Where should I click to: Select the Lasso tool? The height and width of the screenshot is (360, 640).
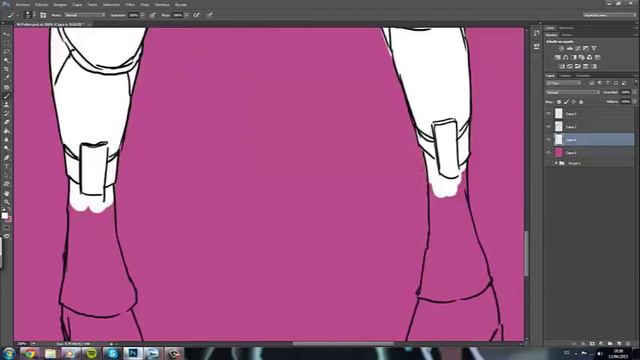click(6, 51)
